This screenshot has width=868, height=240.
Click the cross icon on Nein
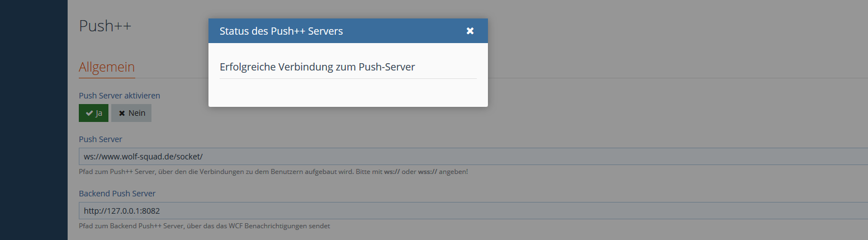[x=121, y=113]
